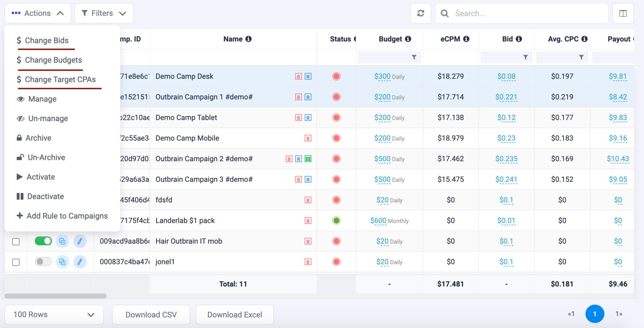This screenshot has width=644, height=328.
Task: Click the Outbrain Campaign 3 #demo# name
Action: pos(204,180)
